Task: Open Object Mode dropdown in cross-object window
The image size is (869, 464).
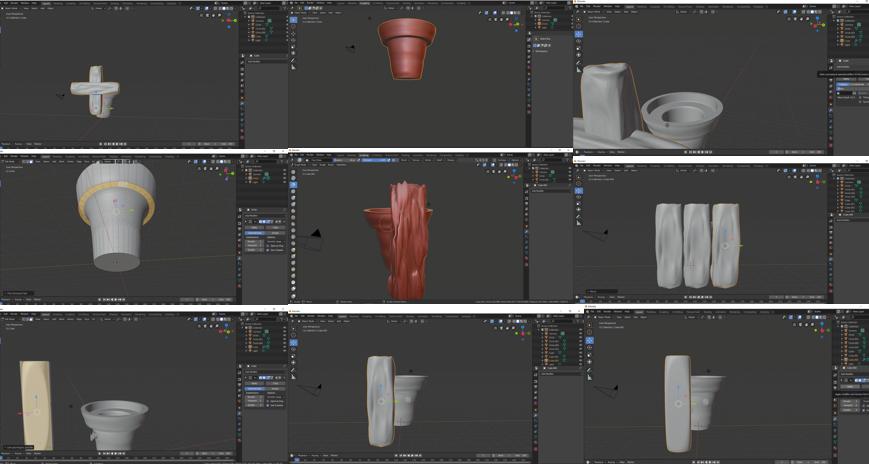Action: click(x=13, y=8)
